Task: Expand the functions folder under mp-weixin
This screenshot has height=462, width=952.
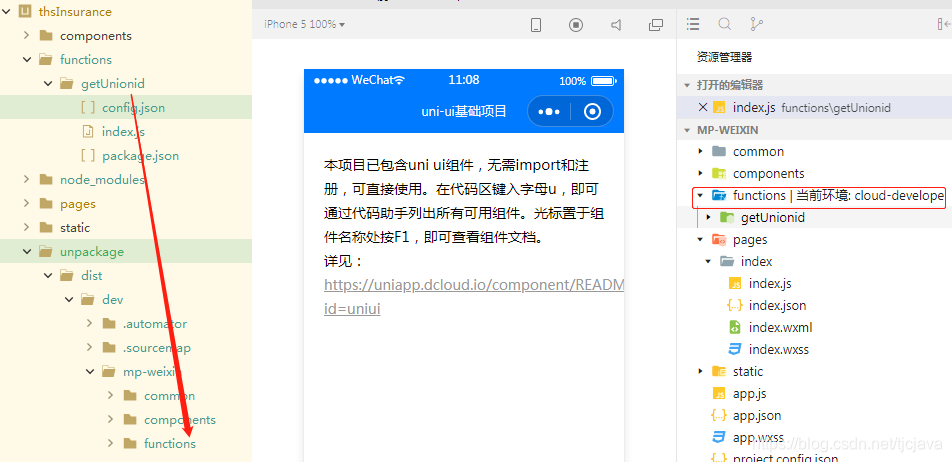Action: [110, 444]
